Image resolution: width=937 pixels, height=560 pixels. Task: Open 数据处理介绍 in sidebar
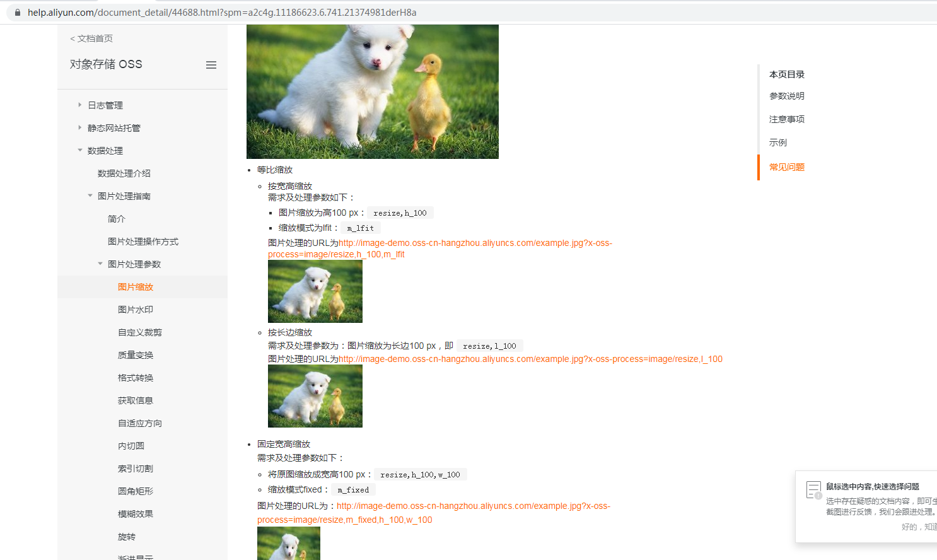click(124, 173)
